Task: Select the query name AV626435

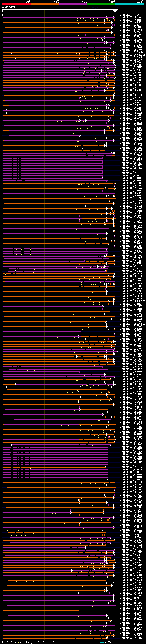Action: (x=8, y=7)
